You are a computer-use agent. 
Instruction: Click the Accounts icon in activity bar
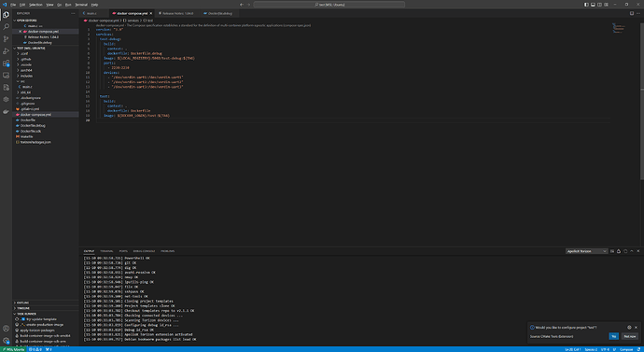coord(6,329)
